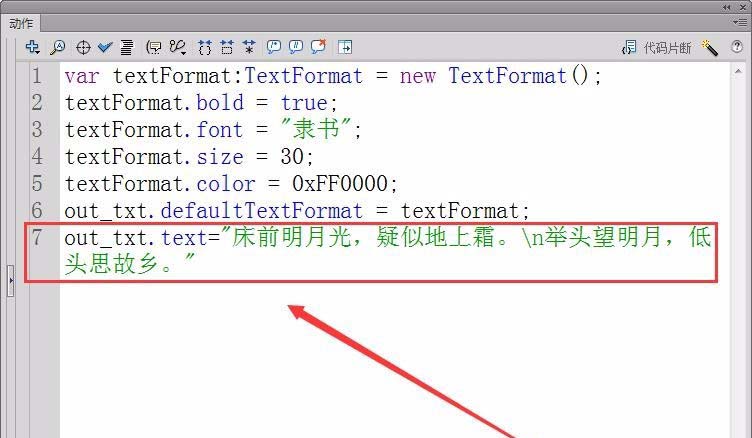
Task: Apply line comment icon
Action: (x=296, y=47)
